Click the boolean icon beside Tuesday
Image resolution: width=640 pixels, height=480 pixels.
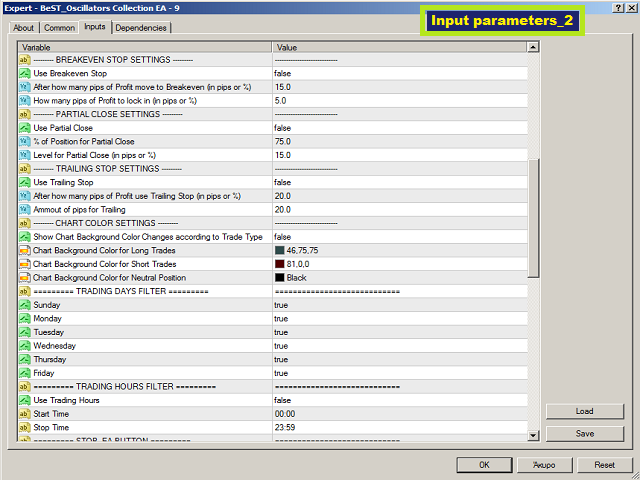point(25,332)
